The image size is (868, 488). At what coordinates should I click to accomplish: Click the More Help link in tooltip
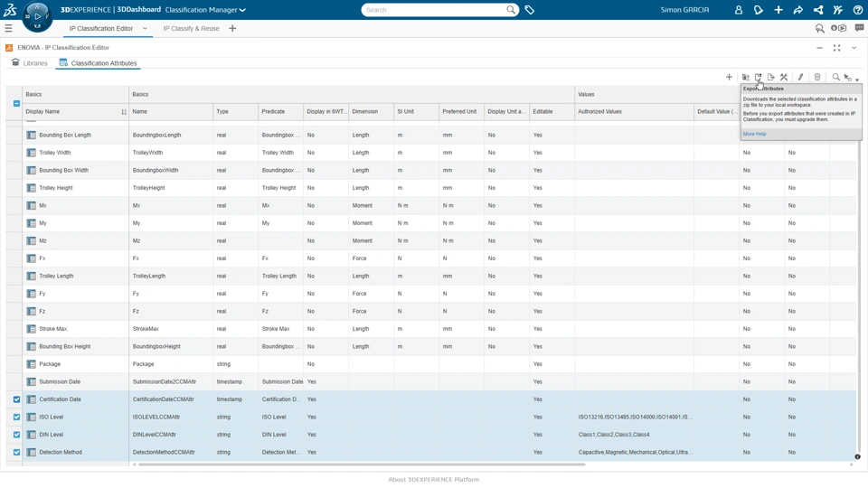click(754, 134)
